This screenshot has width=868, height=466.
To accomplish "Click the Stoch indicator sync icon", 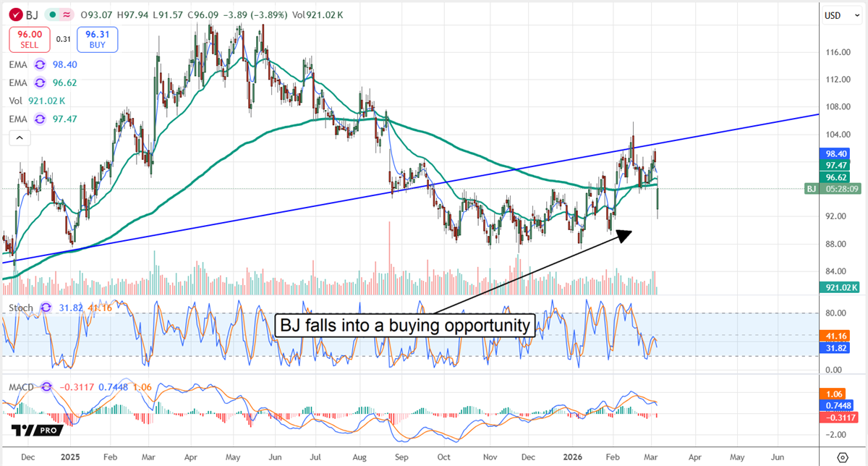I will tap(46, 308).
